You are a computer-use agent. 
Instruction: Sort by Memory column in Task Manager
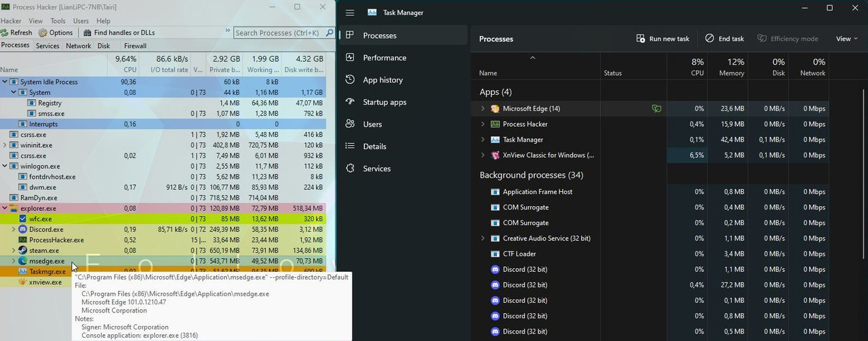pyautogui.click(x=728, y=67)
